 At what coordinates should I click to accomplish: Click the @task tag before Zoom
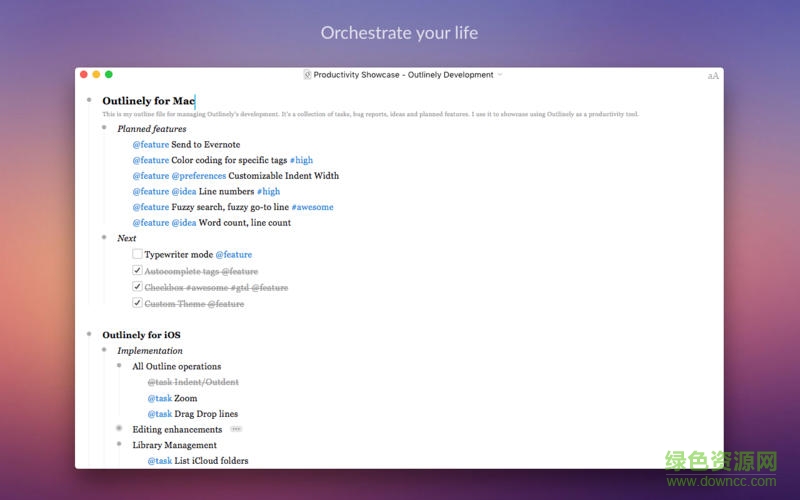[x=159, y=398]
